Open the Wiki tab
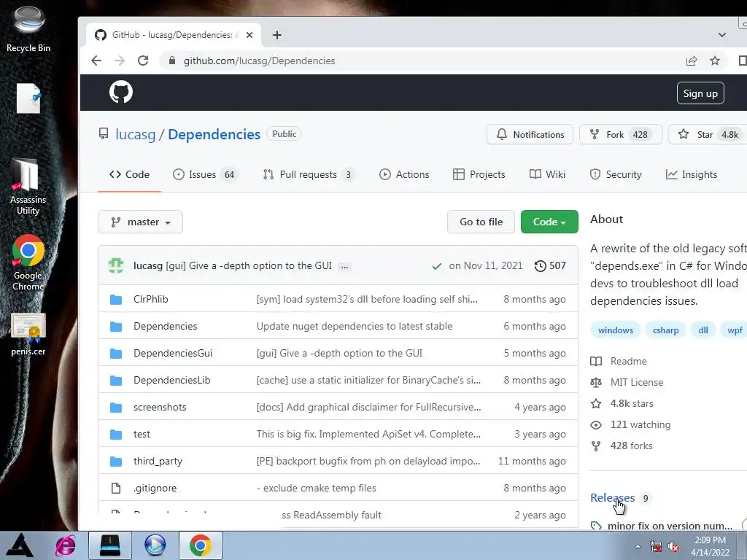747x560 pixels. [x=547, y=174]
